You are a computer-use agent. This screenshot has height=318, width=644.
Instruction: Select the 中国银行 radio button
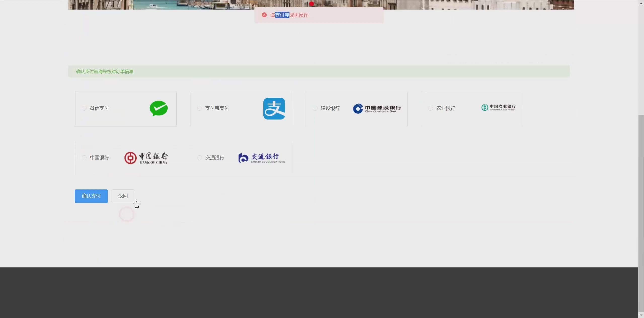coord(84,157)
